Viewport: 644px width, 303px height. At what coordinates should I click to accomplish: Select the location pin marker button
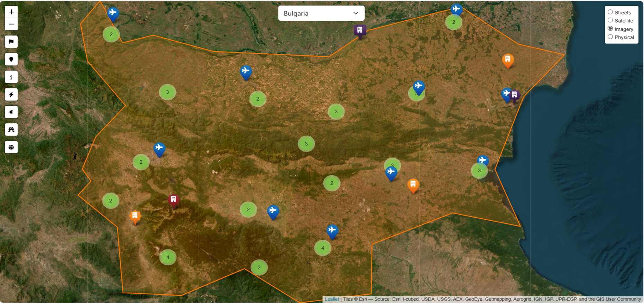11,59
